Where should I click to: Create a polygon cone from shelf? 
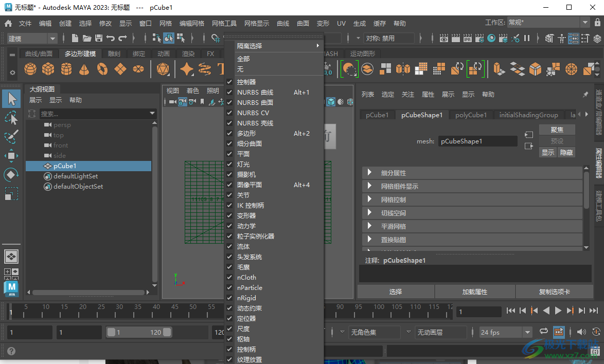pos(84,69)
